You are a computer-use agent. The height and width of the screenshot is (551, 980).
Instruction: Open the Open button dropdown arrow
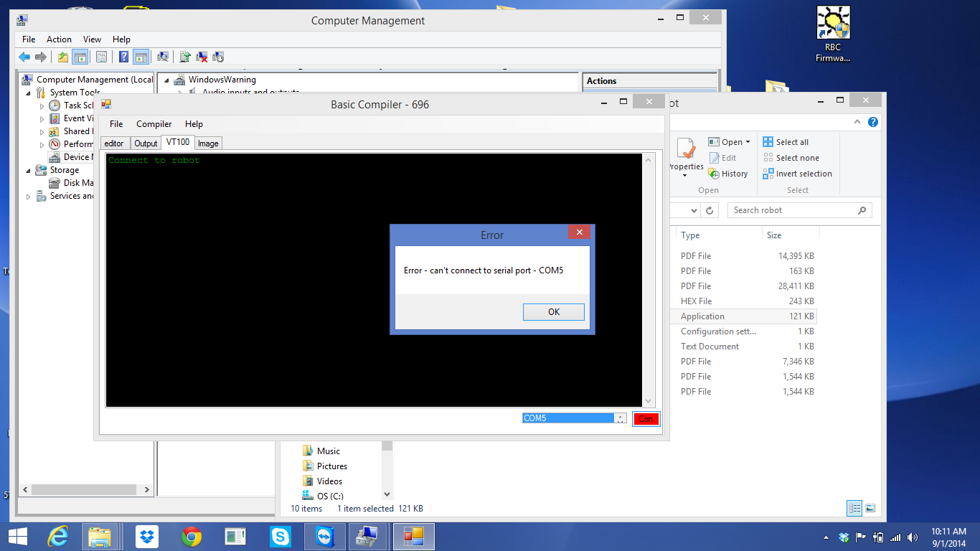pyautogui.click(x=748, y=142)
